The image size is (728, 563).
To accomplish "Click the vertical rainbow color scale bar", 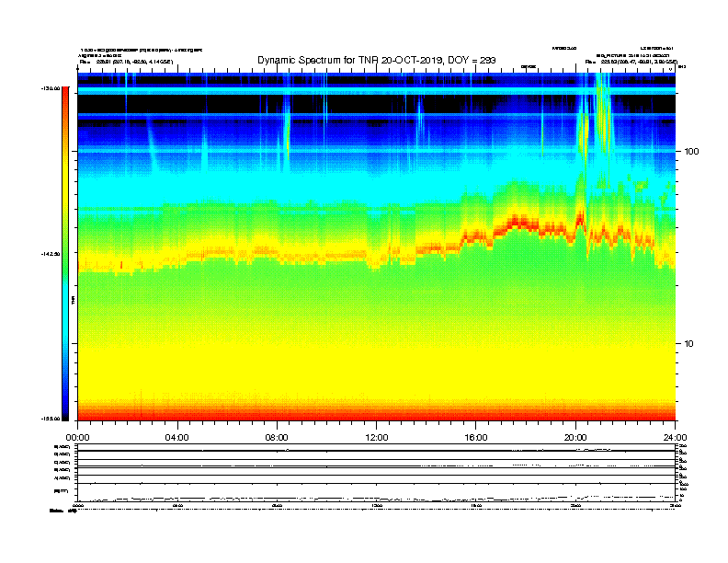I will coord(65,254).
